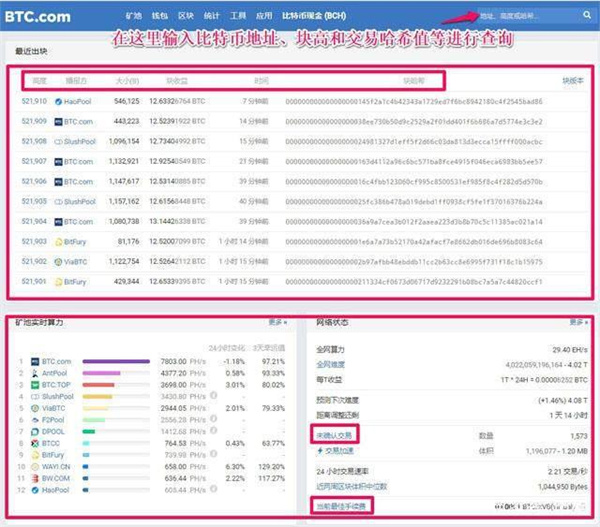Click the AntPool logo icon in hashrate list
The width and height of the screenshot is (600, 527).
click(34, 372)
